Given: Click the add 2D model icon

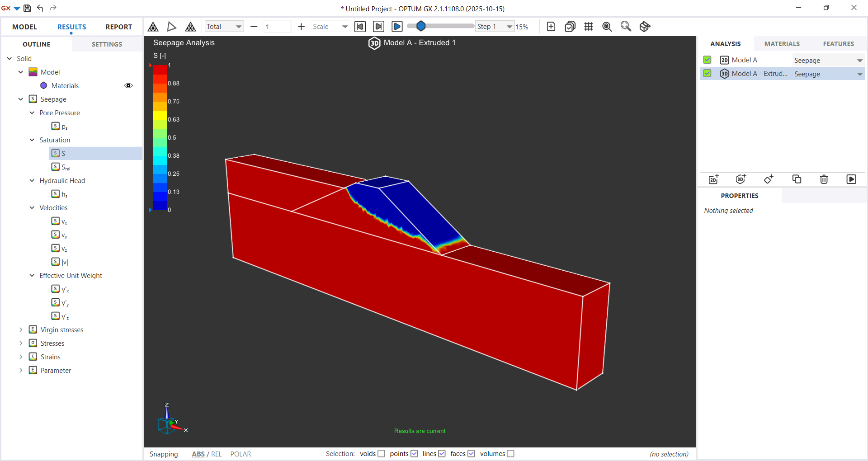Looking at the screenshot, I should (x=713, y=179).
